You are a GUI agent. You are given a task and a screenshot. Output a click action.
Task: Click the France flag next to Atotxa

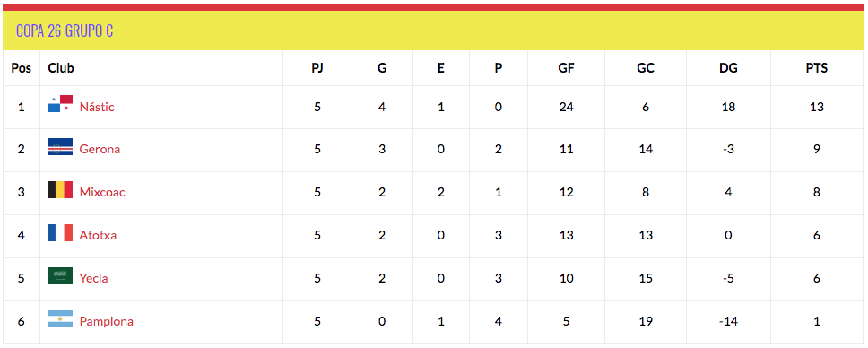pos(60,232)
